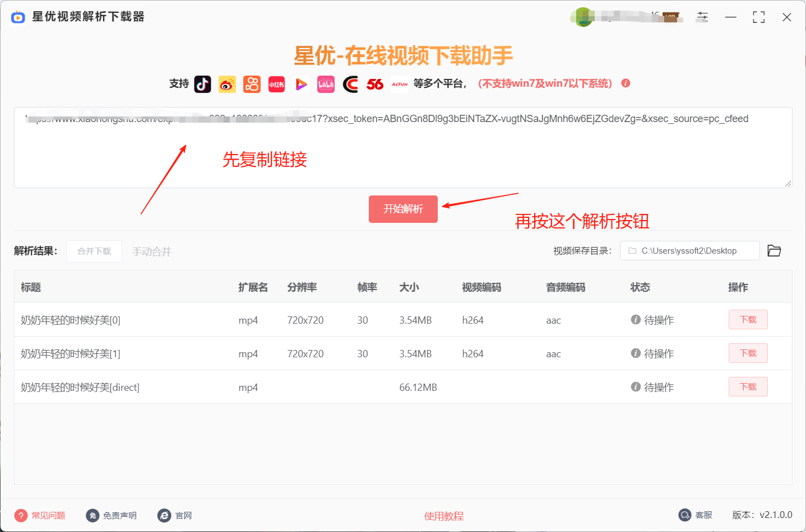Click the video URL text area
This screenshot has width=806, height=532.
[x=403, y=148]
